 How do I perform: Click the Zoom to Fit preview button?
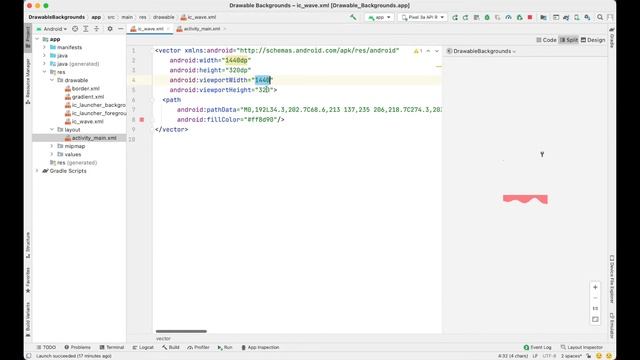point(595,319)
